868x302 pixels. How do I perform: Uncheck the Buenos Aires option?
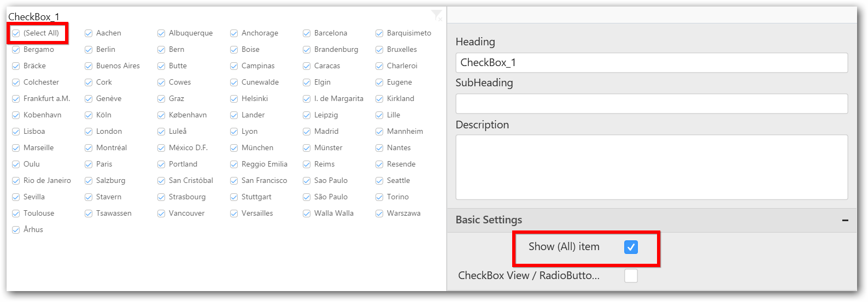pos(89,66)
